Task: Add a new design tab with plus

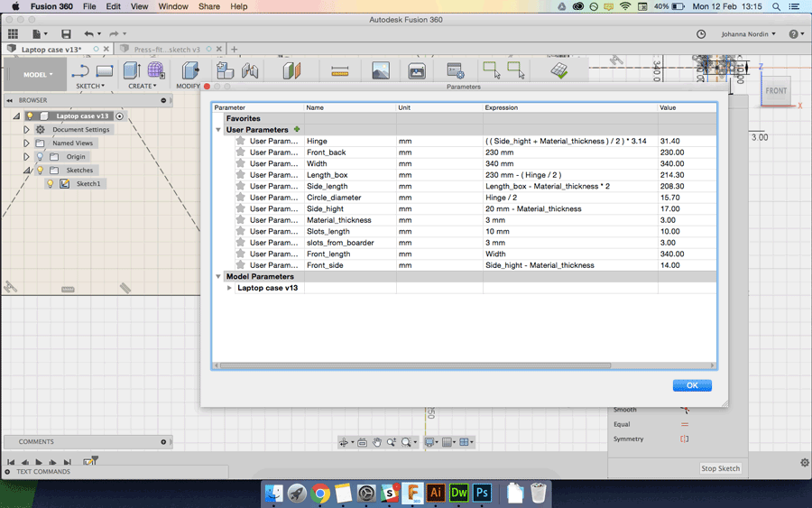Action: 234,50
